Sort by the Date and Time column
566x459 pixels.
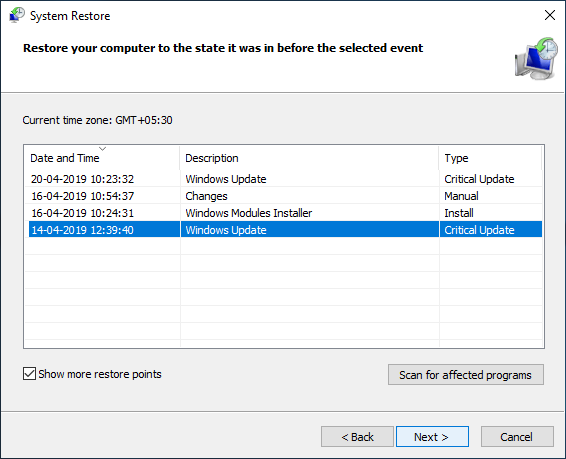point(102,158)
